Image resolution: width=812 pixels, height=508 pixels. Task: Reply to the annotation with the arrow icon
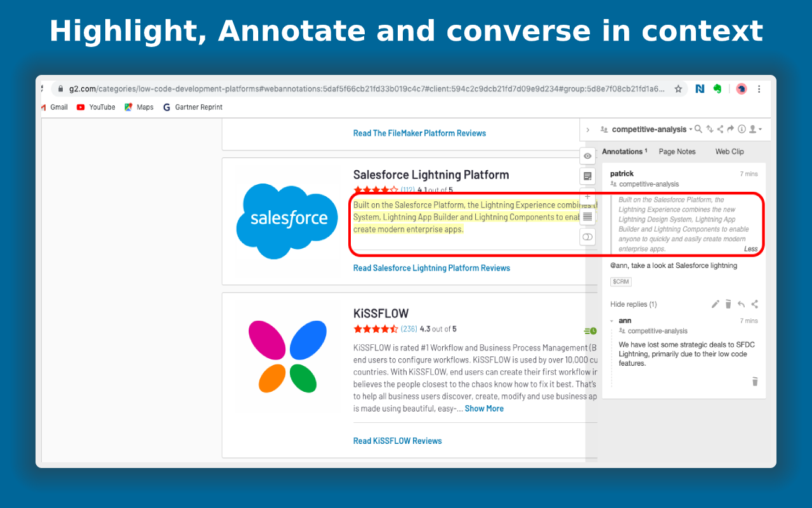[741, 304]
